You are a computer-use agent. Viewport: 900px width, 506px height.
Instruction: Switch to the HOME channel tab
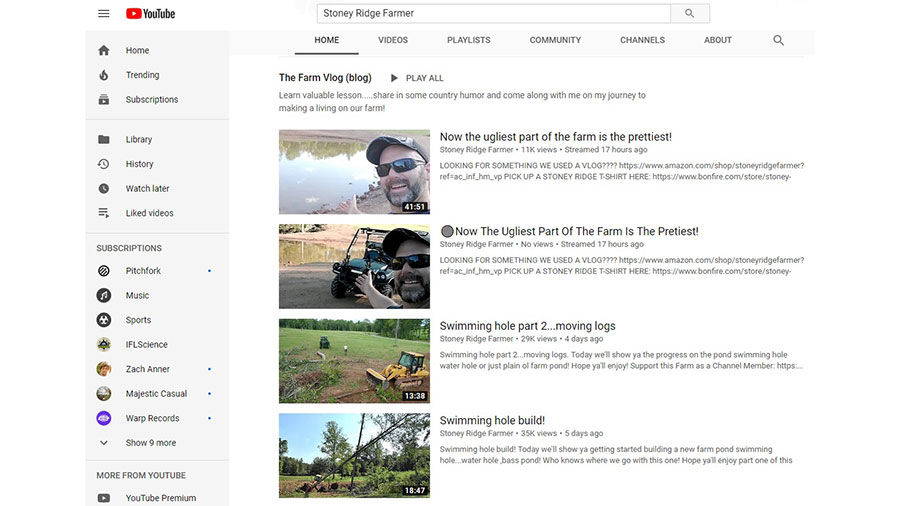point(327,40)
